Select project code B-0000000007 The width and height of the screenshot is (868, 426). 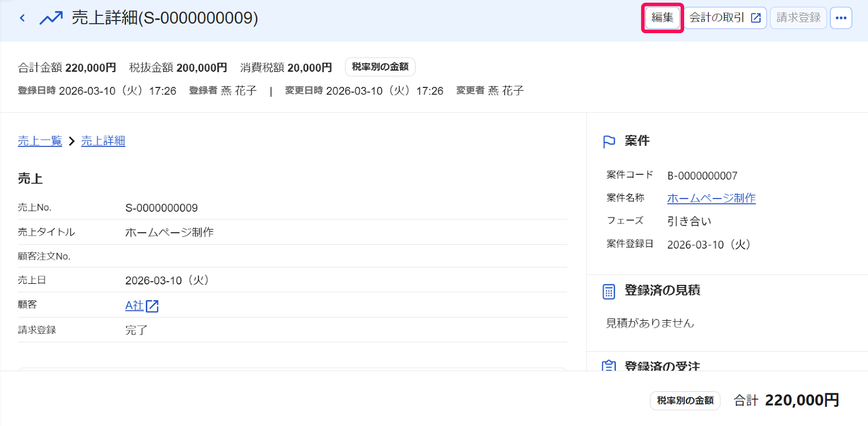point(703,176)
